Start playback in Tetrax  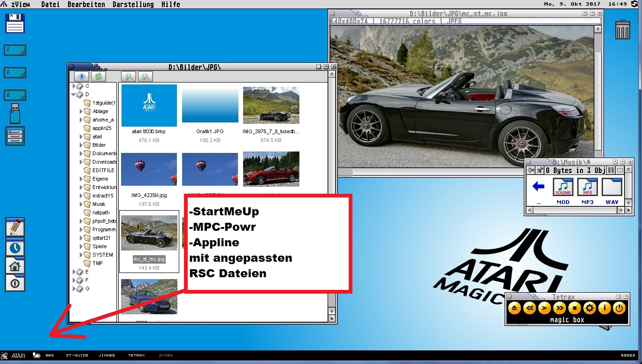click(544, 308)
